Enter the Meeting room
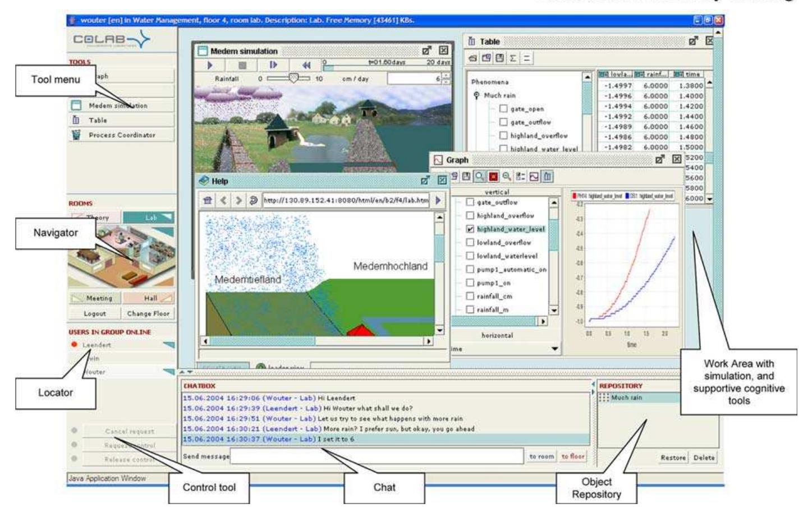This screenshot has height=513, width=812. tap(95, 298)
